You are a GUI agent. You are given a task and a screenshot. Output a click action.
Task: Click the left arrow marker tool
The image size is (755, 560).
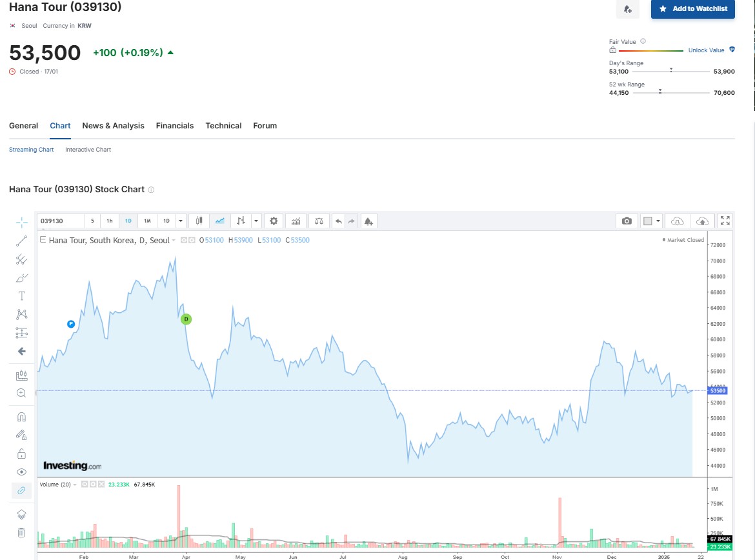[22, 351]
